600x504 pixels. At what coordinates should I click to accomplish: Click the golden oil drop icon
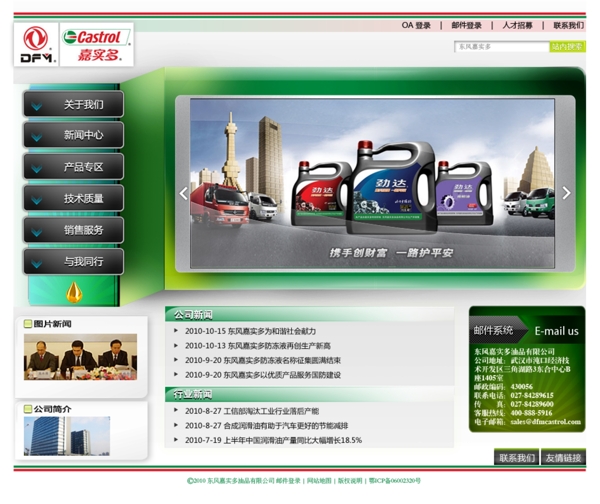pyautogui.click(x=74, y=292)
